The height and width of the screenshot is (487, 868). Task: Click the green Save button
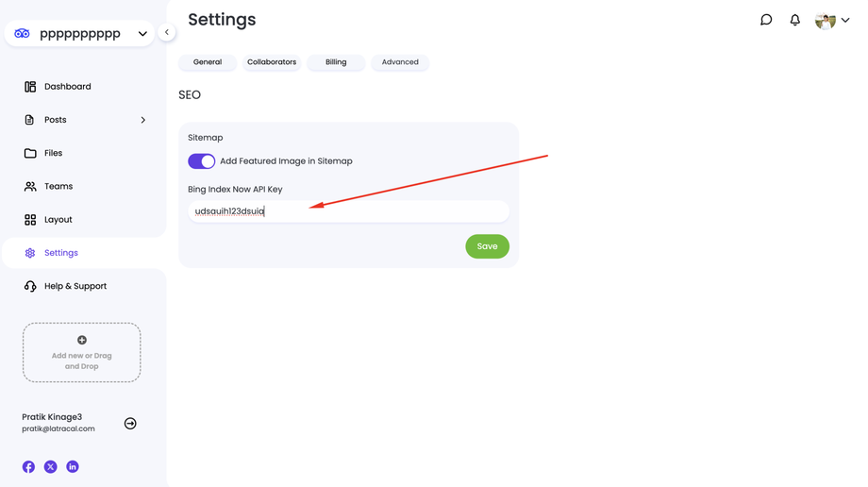click(487, 246)
